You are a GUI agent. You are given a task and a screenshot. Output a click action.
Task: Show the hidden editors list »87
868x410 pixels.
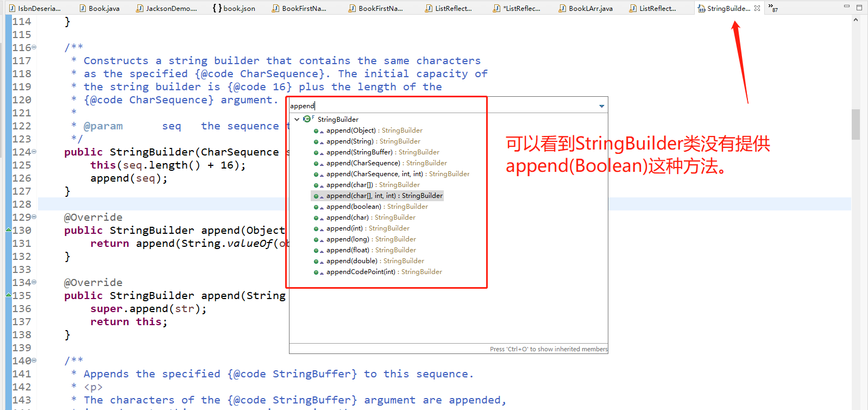[x=772, y=8]
